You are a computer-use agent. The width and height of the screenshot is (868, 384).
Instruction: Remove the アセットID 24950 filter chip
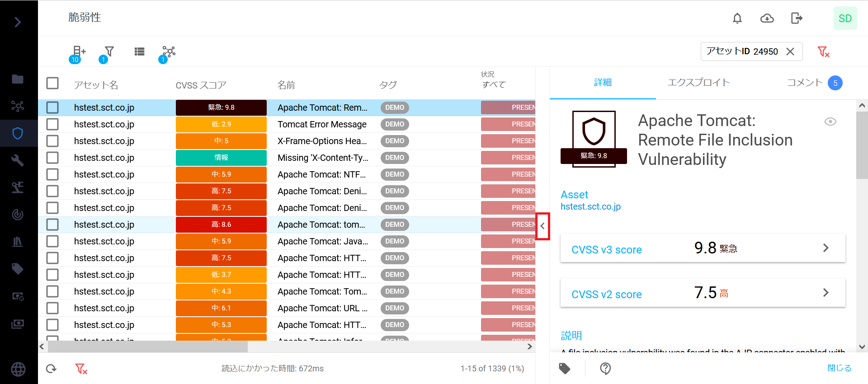(x=790, y=52)
